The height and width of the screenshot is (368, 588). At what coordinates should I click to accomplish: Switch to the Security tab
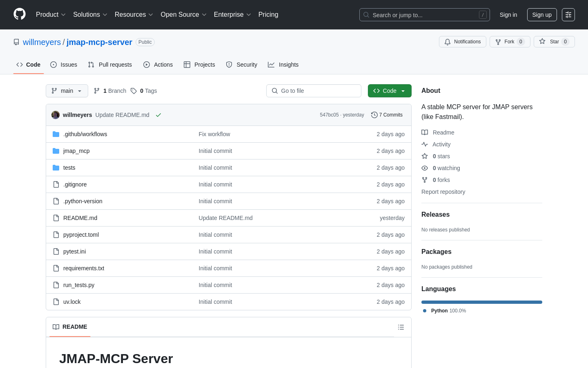click(242, 65)
